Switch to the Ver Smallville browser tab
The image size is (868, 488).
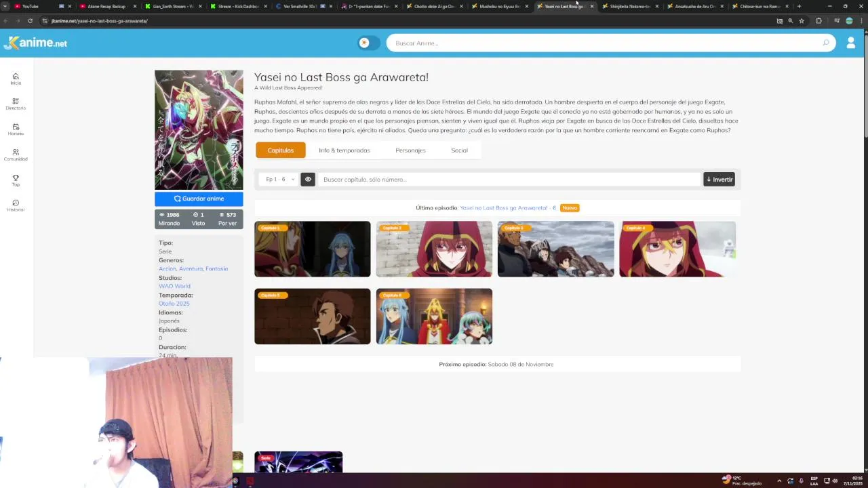(304, 6)
